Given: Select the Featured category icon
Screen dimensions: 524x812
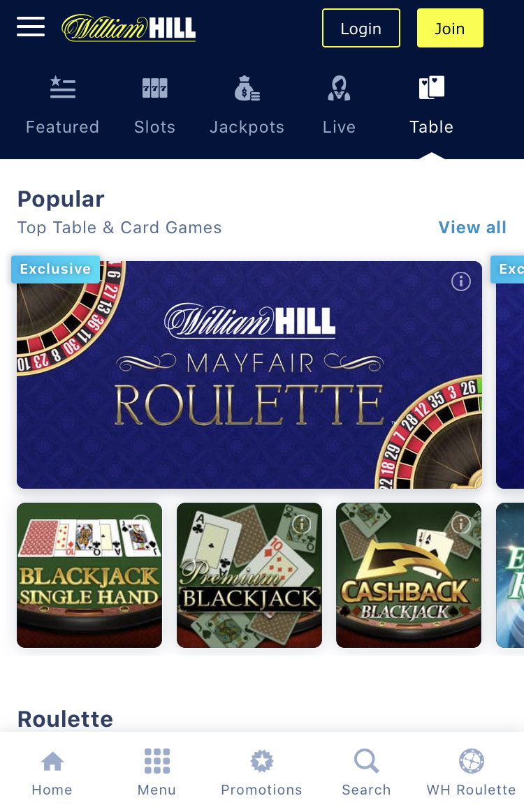Looking at the screenshot, I should point(63,87).
